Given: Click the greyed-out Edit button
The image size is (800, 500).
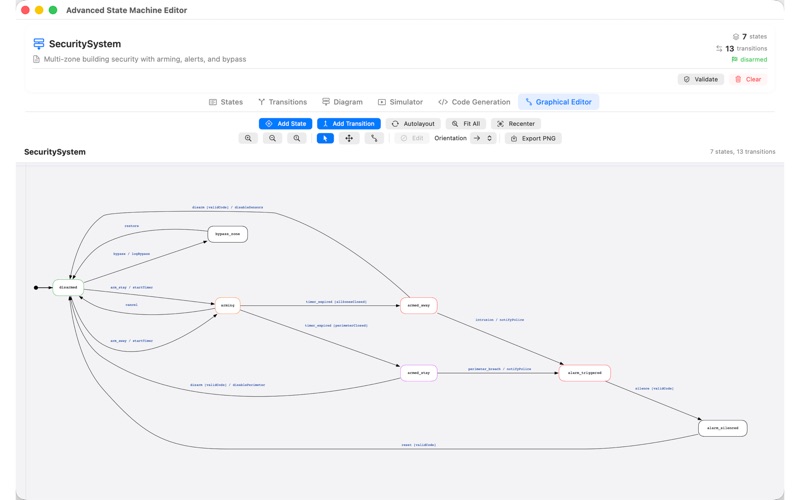Looking at the screenshot, I should (x=412, y=138).
